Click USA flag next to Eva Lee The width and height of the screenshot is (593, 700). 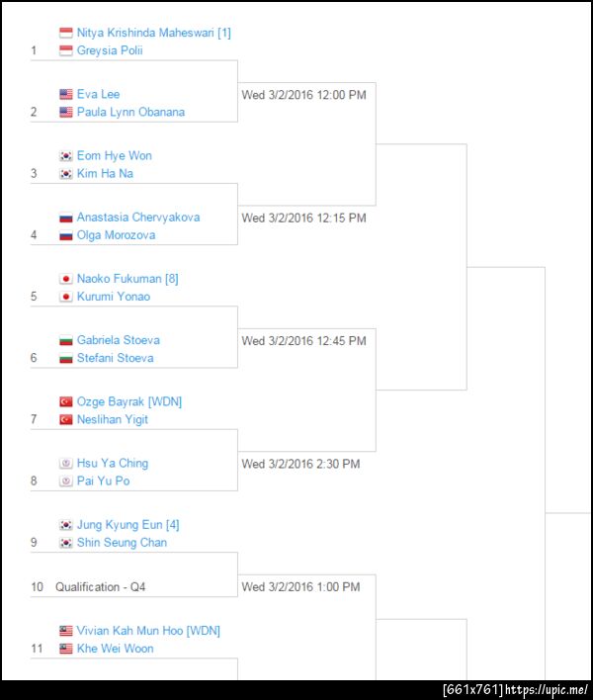(x=66, y=94)
